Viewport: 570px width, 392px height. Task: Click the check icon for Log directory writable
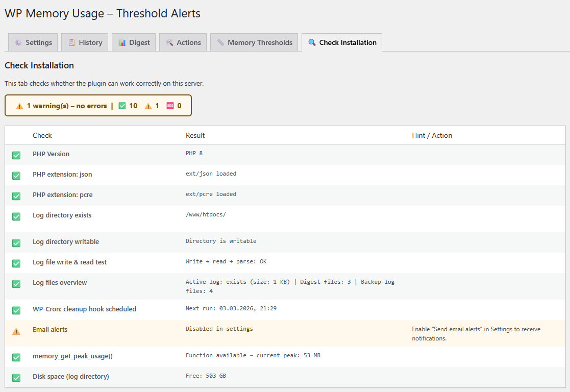[16, 243]
